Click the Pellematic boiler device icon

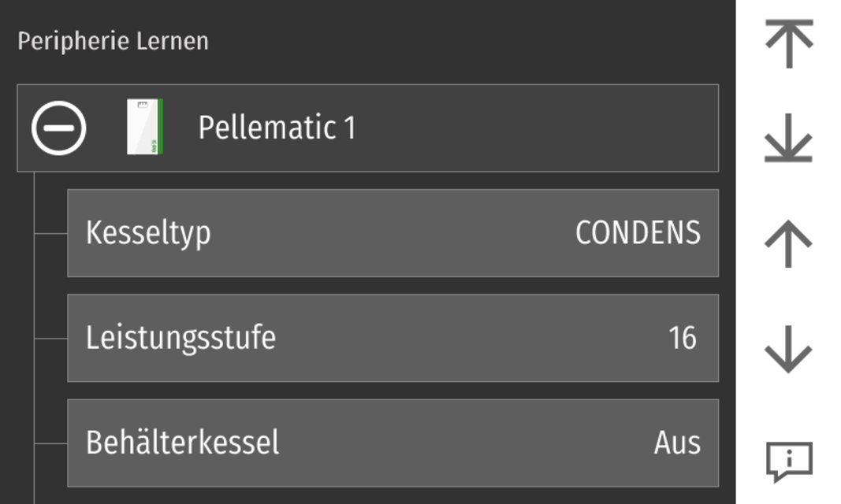(x=146, y=128)
